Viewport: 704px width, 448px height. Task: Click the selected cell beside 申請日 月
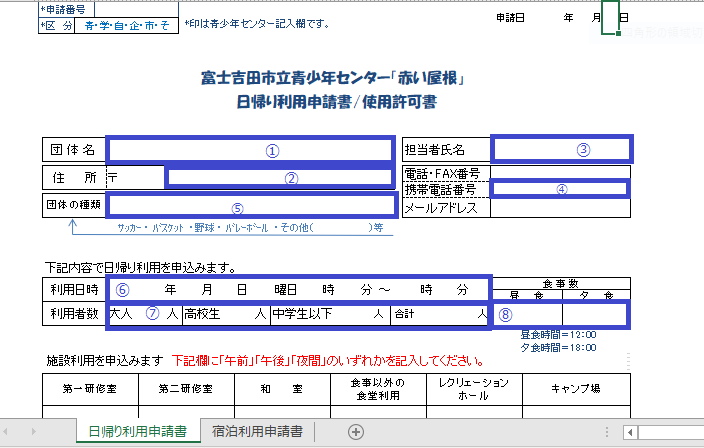pos(610,18)
